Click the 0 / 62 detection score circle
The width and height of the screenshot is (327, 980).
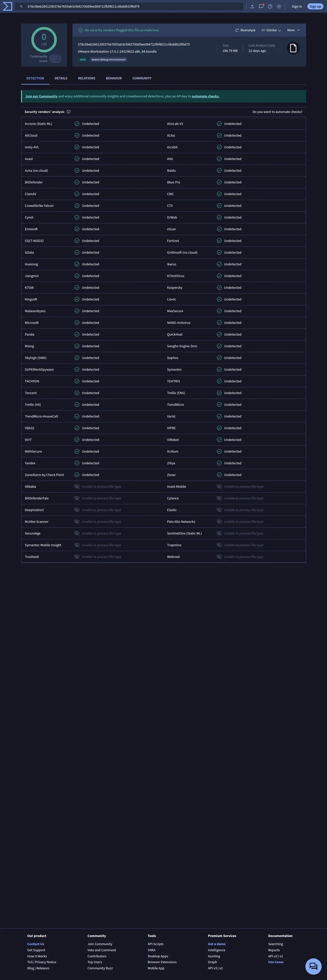44,40
